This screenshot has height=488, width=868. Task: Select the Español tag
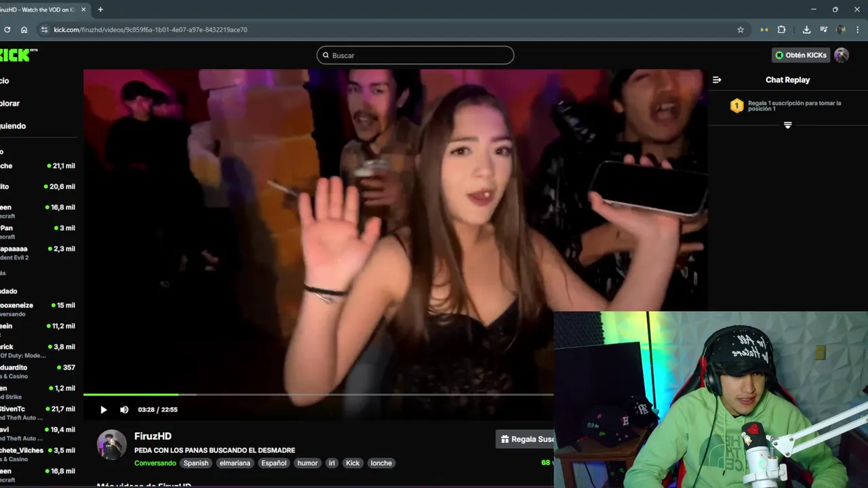[274, 463]
